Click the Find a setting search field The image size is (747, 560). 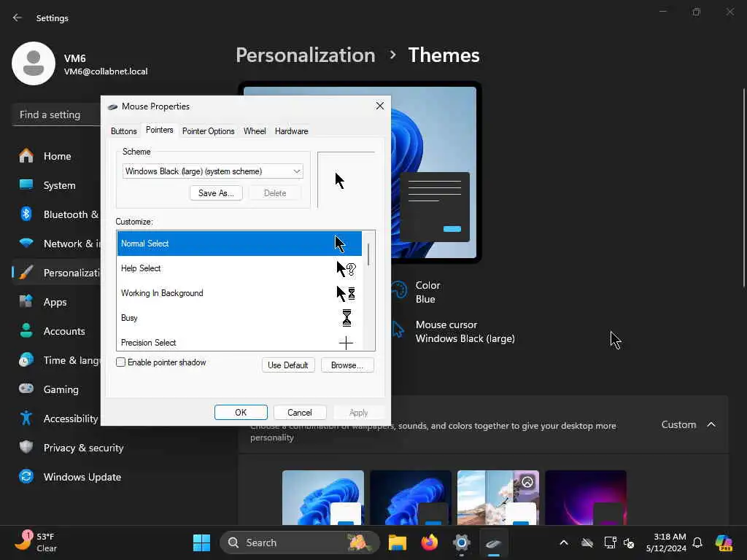click(56, 114)
